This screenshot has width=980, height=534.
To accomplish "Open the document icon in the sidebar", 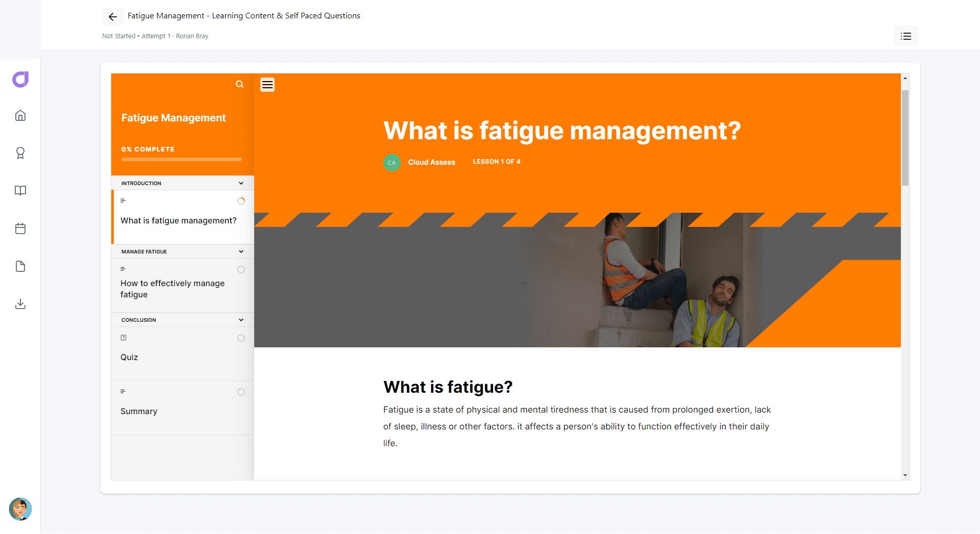I will pyautogui.click(x=20, y=266).
